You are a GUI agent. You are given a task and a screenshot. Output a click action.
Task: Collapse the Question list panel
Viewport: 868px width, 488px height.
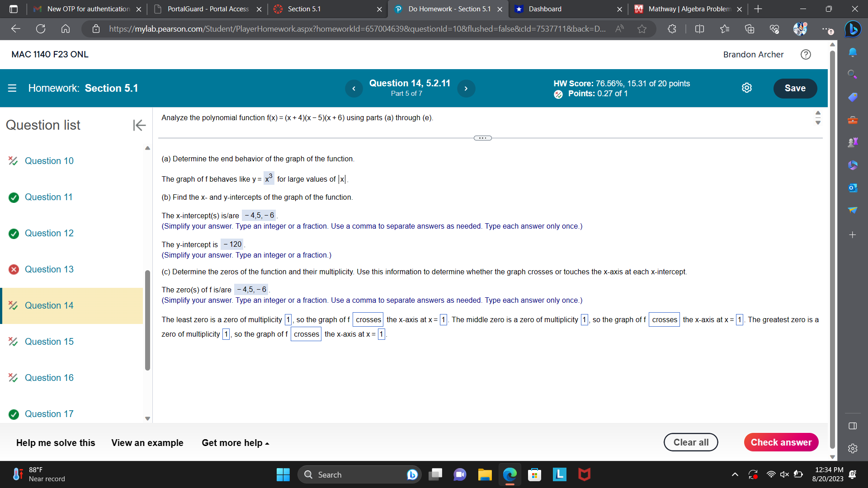coord(139,125)
